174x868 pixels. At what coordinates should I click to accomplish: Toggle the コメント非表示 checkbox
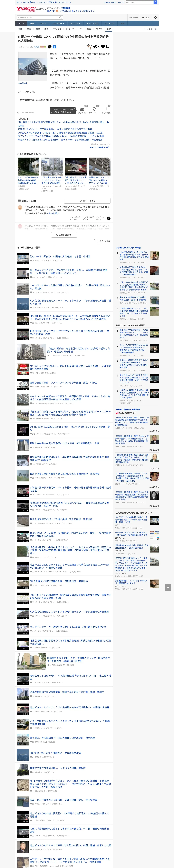[96, 241]
